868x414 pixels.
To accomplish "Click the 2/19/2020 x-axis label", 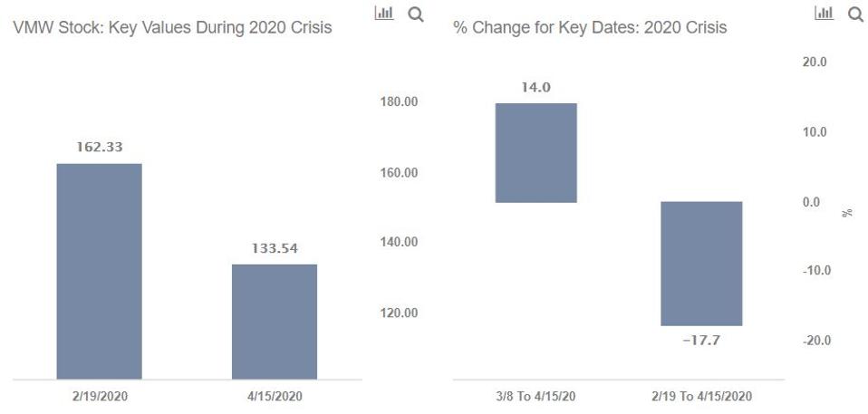I will 99,397.
